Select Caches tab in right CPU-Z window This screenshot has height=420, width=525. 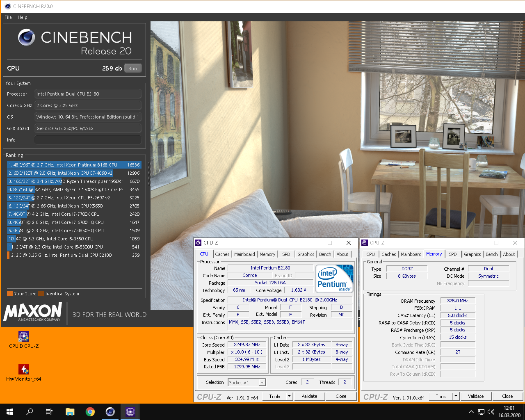389,254
